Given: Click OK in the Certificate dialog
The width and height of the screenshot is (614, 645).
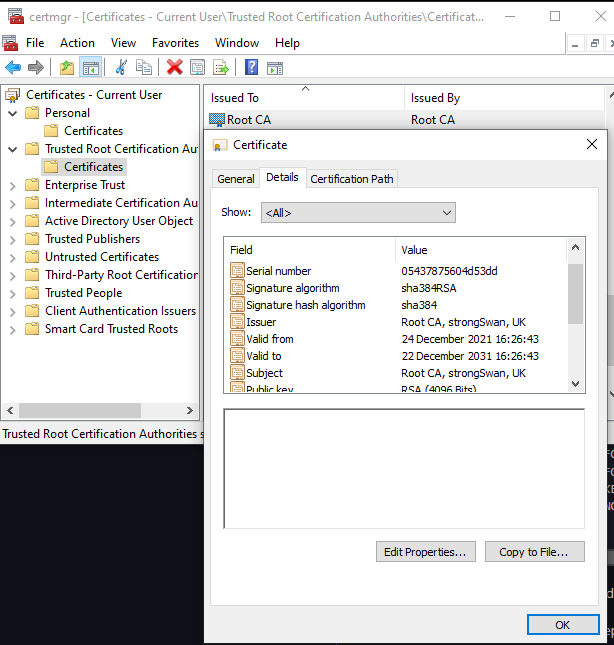Looking at the screenshot, I should (563, 625).
